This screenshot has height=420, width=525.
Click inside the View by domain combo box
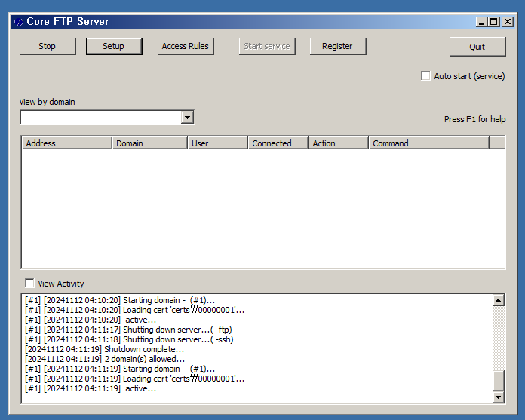coord(100,118)
